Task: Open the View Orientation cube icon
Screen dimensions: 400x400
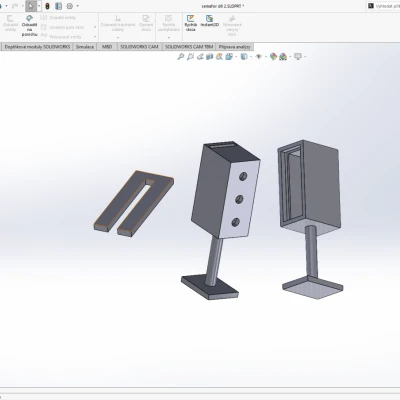Action: [229, 57]
